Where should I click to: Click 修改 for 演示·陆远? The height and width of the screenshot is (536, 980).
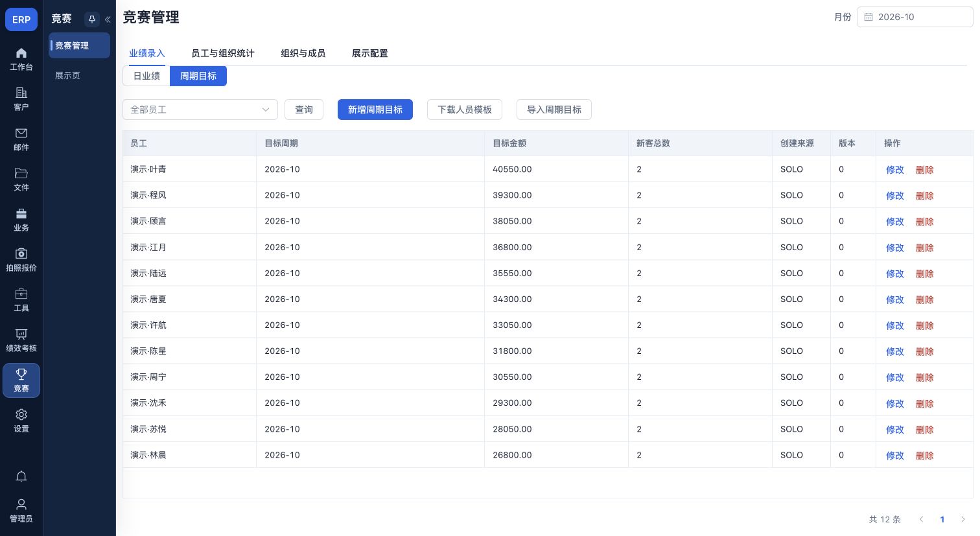click(895, 274)
